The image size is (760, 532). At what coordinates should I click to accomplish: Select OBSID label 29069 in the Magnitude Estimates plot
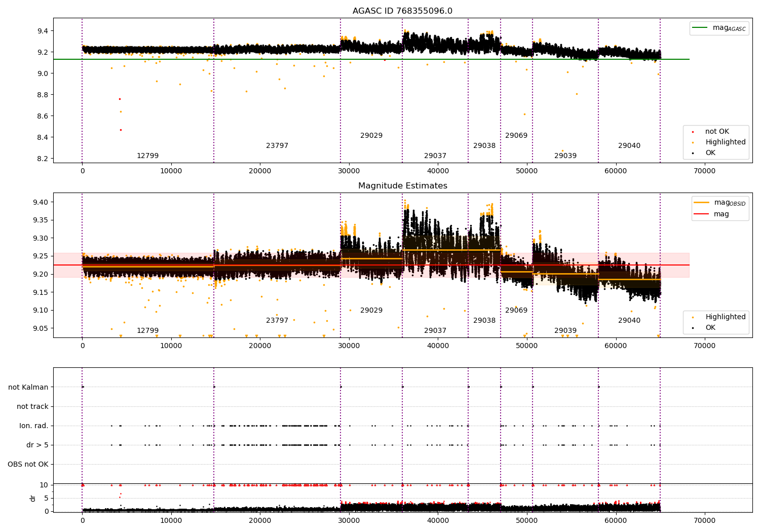click(x=516, y=311)
